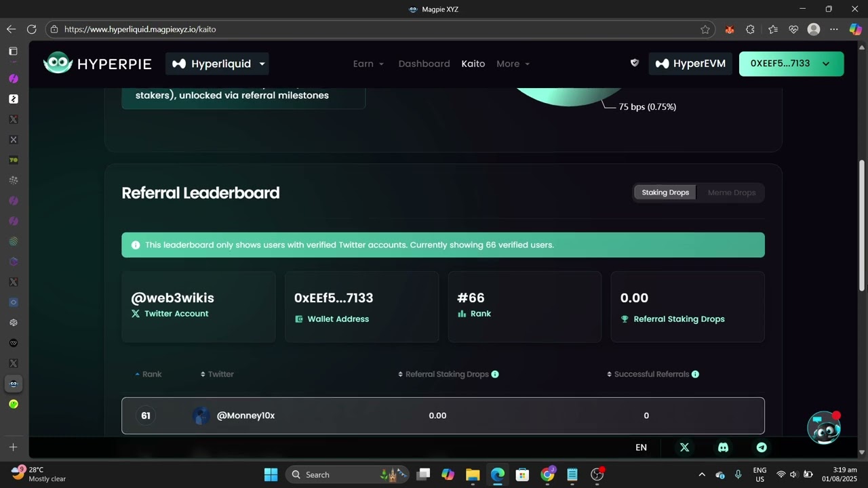Image resolution: width=868 pixels, height=488 pixels.
Task: Click trophy icon beside Referral Staking Drops
Action: 625,319
